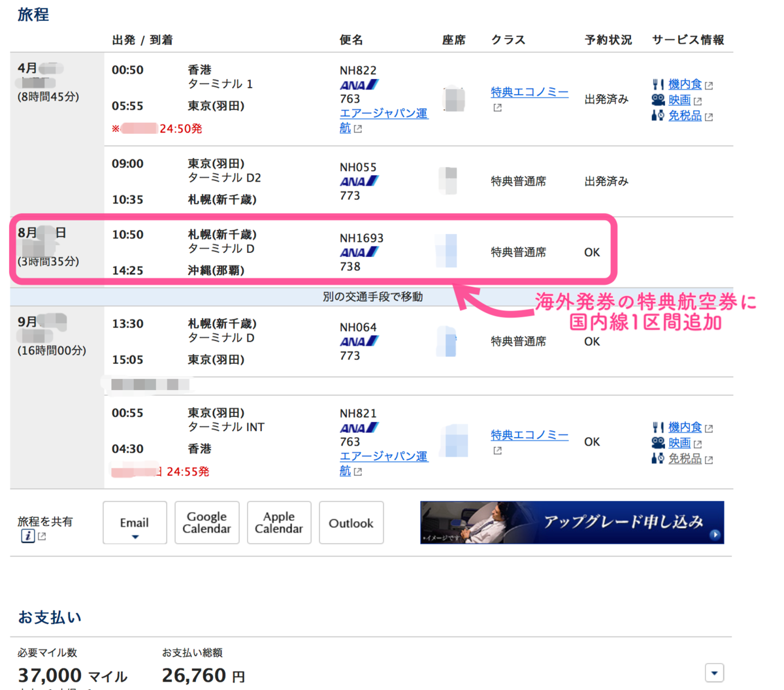The height and width of the screenshot is (690, 784).
Task: Click external-link icon below NH822 特典エコノミー
Action: pyautogui.click(x=497, y=108)
